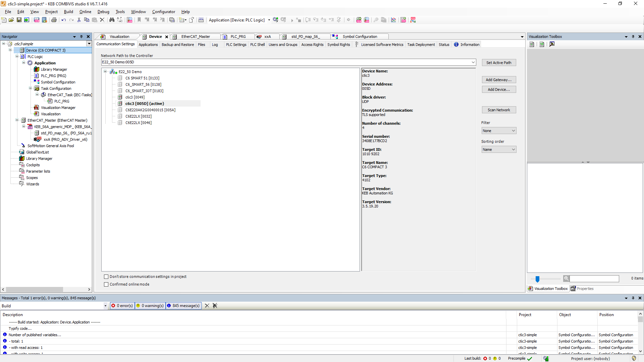Open the Sorting order Name dropdown
644x362 pixels.
(x=499, y=150)
